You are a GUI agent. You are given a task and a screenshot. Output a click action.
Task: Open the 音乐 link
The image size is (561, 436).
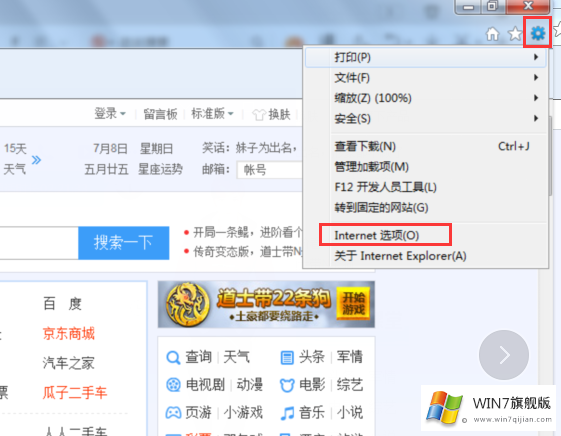click(x=312, y=413)
